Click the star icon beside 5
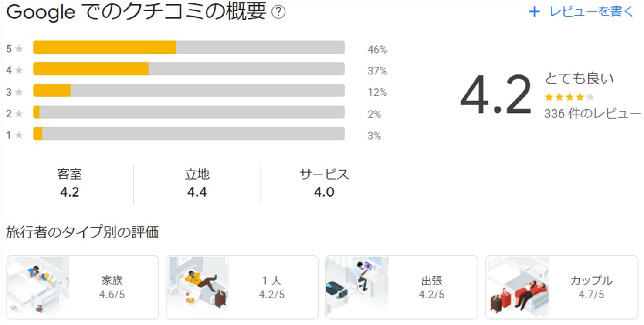Viewport: 644px width, 325px height. point(19,49)
